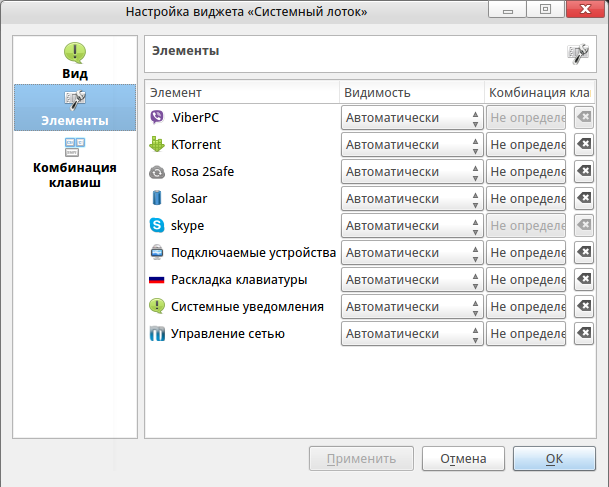609x487 pixels.
Task: Open visibility dropdown for Управление сетью
Action: click(412, 334)
